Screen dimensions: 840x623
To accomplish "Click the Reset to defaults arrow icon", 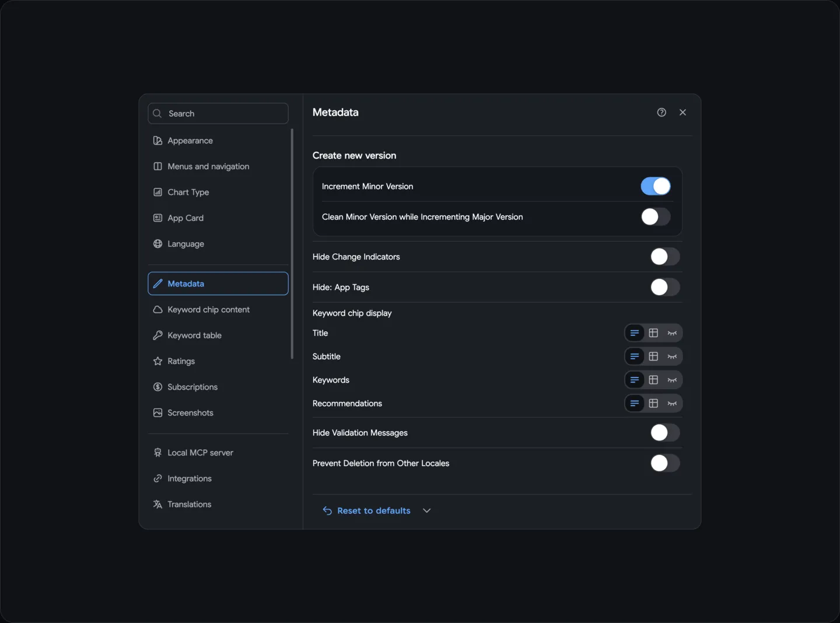I will pos(327,510).
